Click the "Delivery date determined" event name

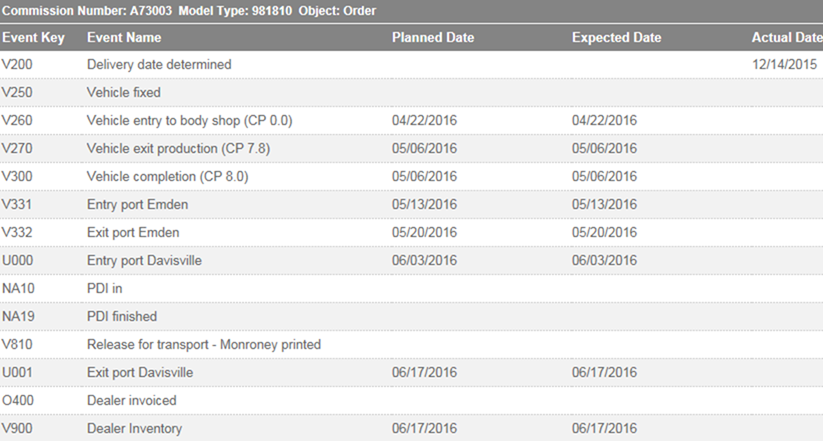tap(159, 65)
